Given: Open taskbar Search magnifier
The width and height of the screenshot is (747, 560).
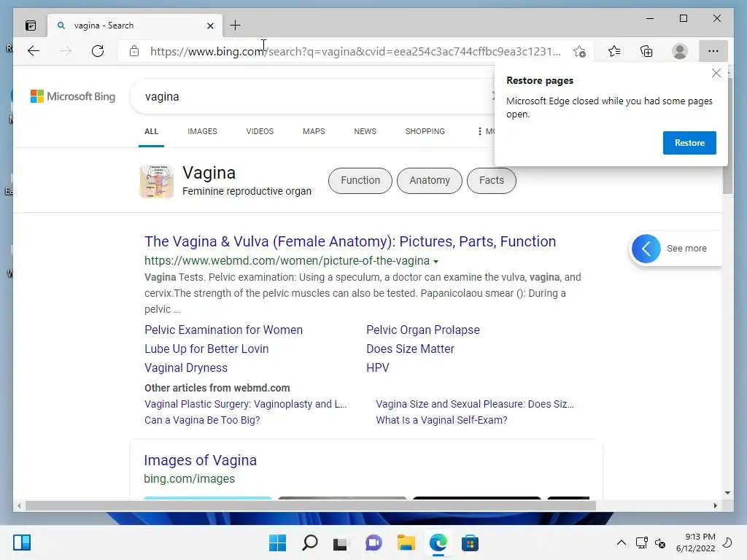Looking at the screenshot, I should (x=309, y=542).
